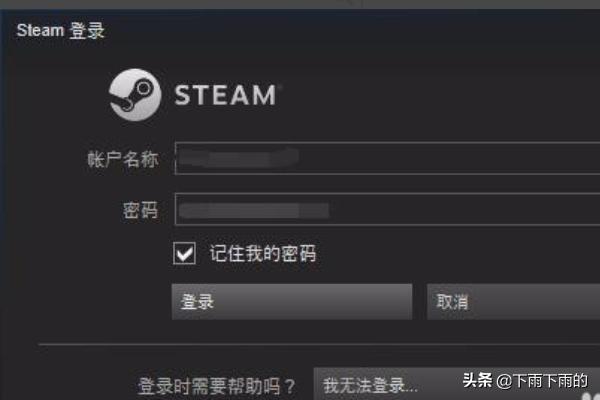Image resolution: width=600 pixels, height=400 pixels.
Task: Click the 记住我的密码 label text
Action: pyautogui.click(x=263, y=253)
